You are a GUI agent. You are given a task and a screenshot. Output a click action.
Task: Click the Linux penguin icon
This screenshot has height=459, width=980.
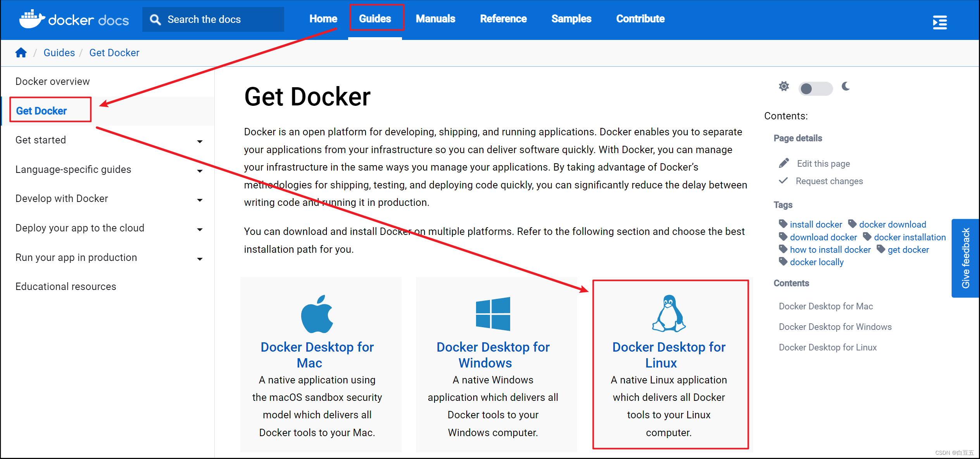coord(669,314)
